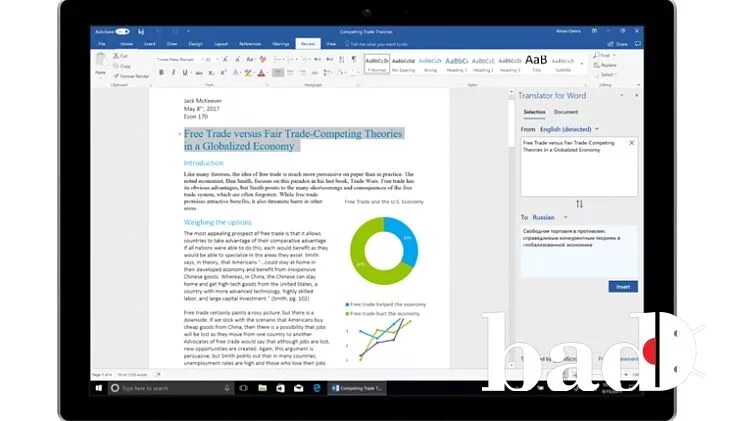Click the Shrink Font icon

point(237,60)
